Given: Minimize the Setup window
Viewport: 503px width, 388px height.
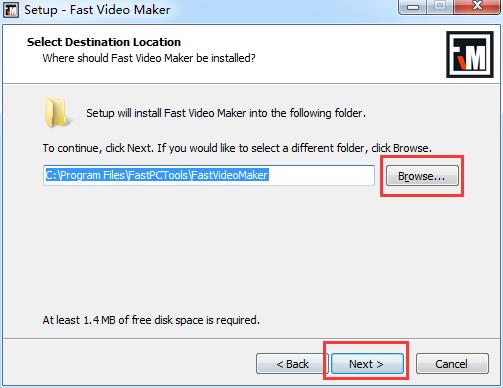Looking at the screenshot, I should point(413,7).
